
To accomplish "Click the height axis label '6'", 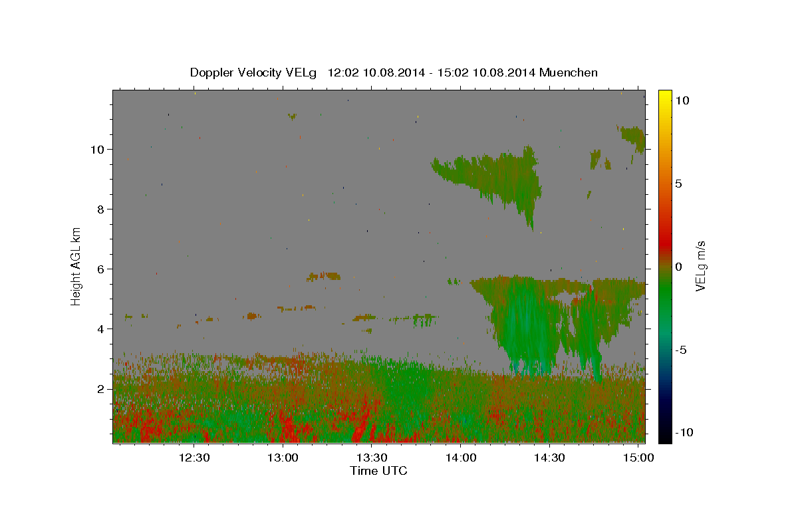I will pyautogui.click(x=100, y=269).
